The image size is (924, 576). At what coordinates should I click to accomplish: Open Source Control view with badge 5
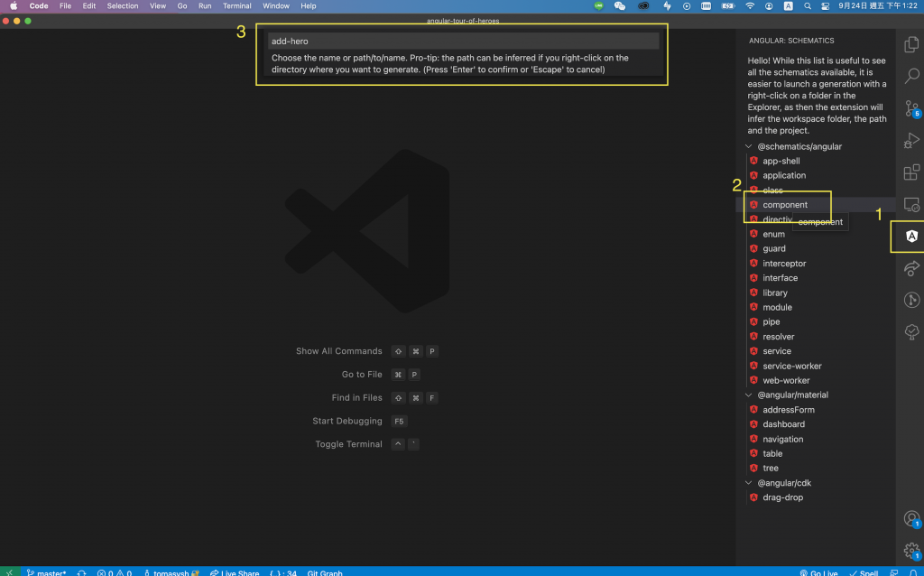pyautogui.click(x=911, y=108)
